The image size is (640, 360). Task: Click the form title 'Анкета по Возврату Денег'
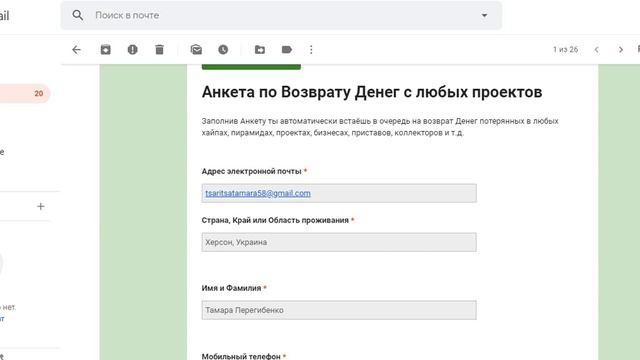click(x=372, y=92)
